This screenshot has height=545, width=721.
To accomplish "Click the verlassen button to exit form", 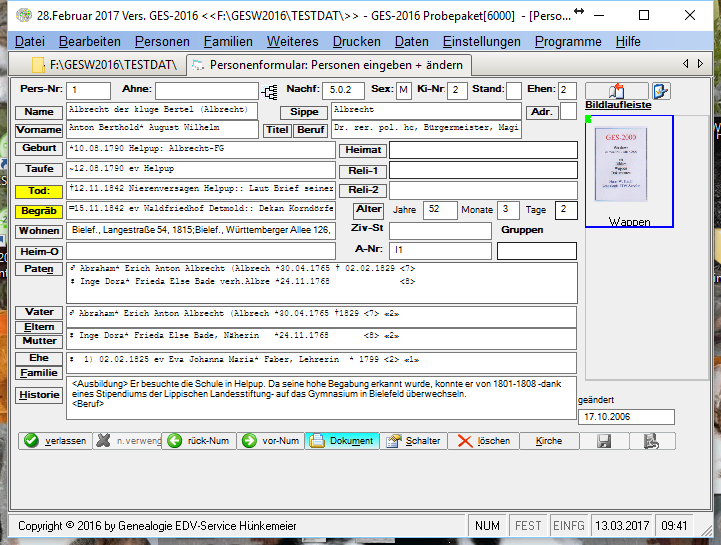I will (x=56, y=441).
